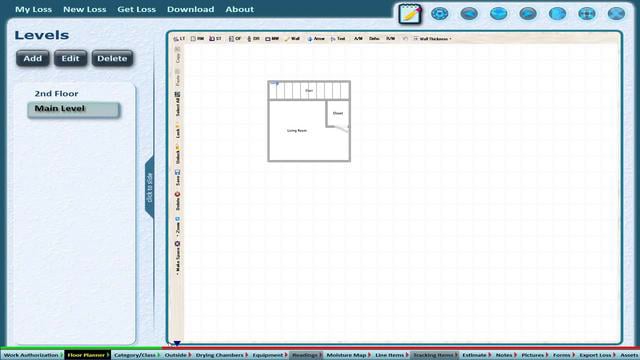Click the last blue oval in the header
Screen dimensions: 640x360
pyautogui.click(x=616, y=14)
